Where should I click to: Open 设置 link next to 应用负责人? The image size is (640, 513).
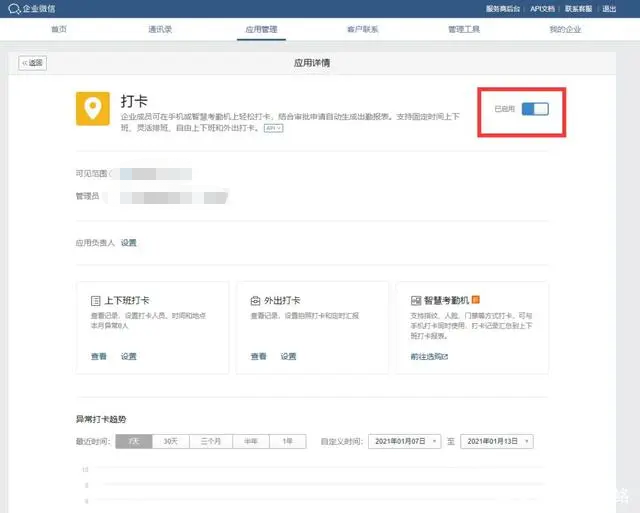(129, 242)
